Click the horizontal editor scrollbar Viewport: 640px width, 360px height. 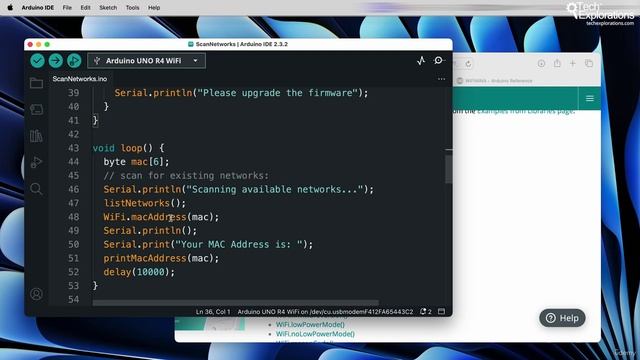tap(236, 303)
